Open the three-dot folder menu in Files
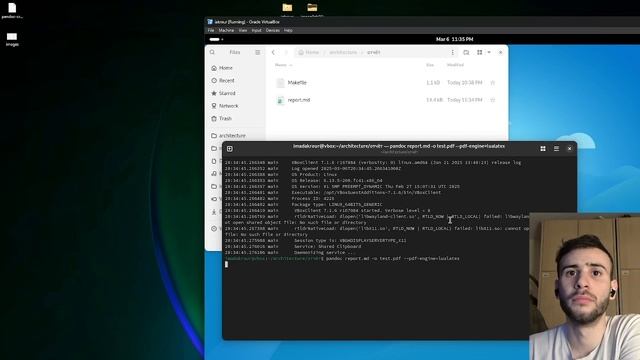This screenshot has width=640, height=360. (x=452, y=52)
